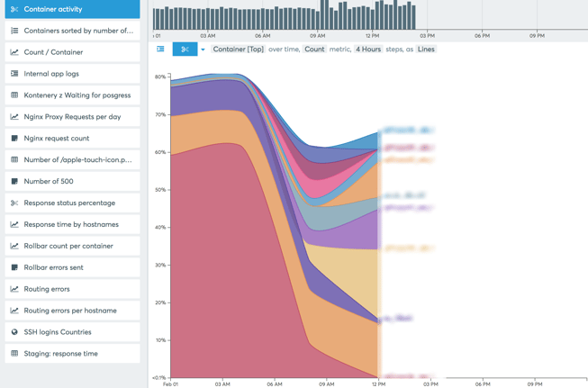This screenshot has height=388, width=588.
Task: Change the '4 Hours' step setting
Action: [x=367, y=50]
